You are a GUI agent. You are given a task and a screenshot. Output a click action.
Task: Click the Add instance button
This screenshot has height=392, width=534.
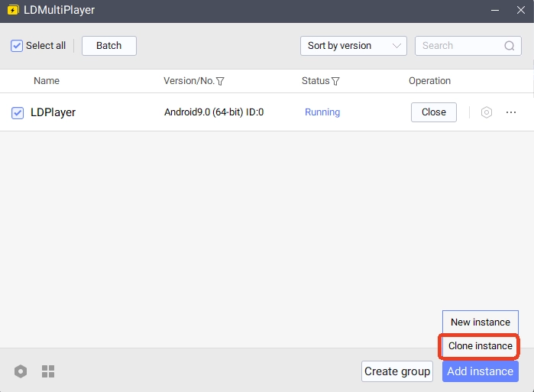pos(480,371)
